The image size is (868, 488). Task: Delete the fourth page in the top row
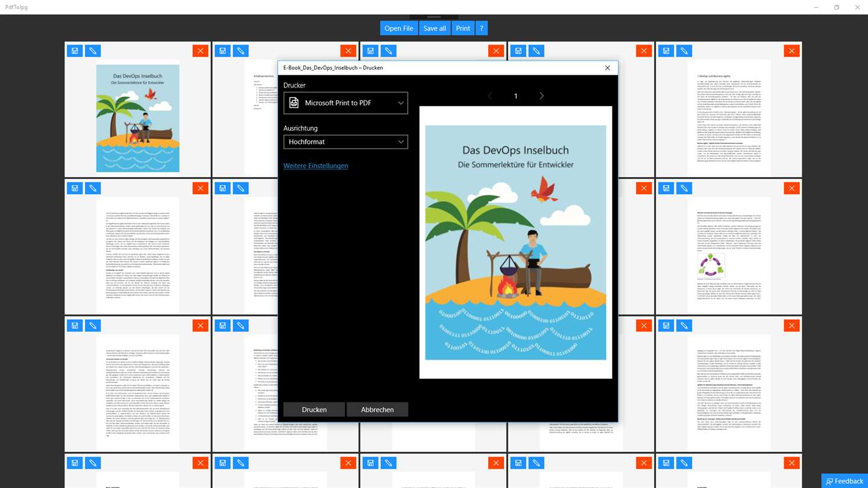click(644, 51)
